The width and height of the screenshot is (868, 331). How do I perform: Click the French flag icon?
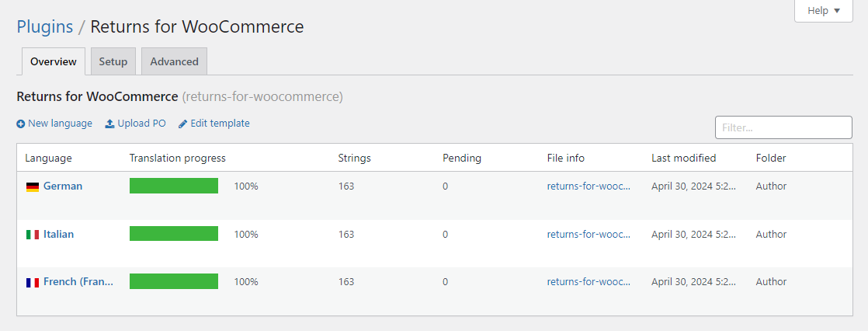click(33, 283)
